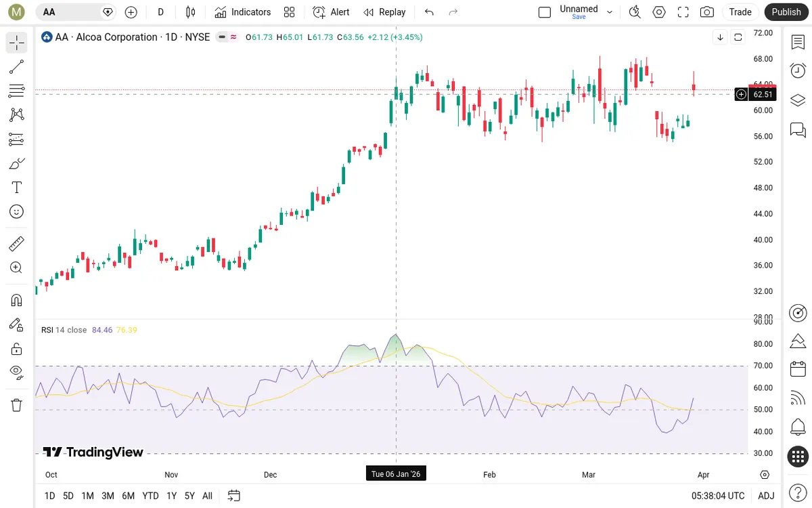
Task: Toggle stay in drawing mode
Action: click(17, 324)
